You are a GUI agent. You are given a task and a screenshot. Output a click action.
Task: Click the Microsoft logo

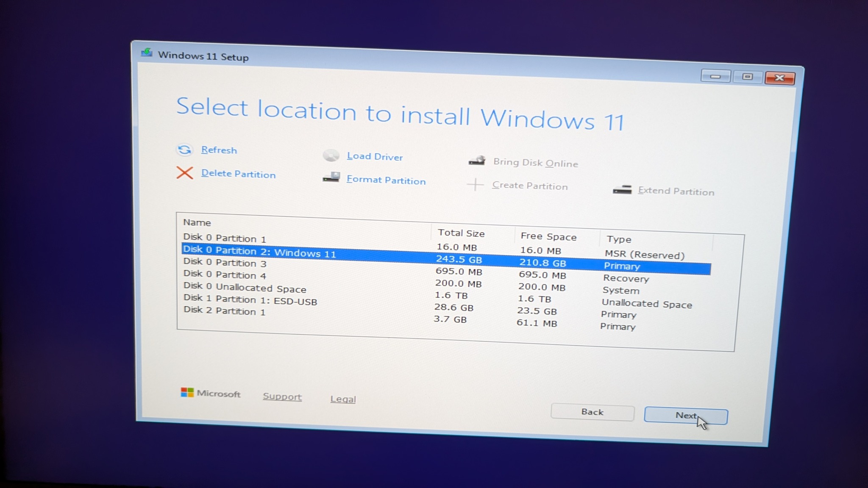click(187, 392)
